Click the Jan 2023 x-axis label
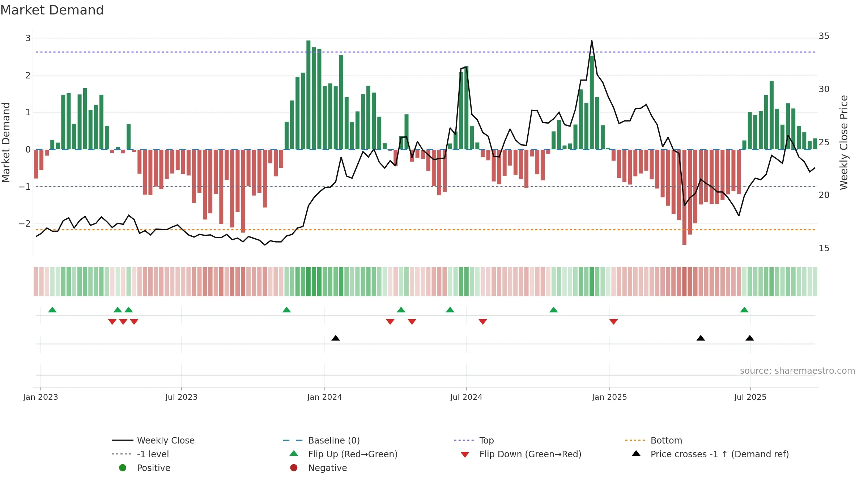Image resolution: width=868 pixels, height=488 pixels. coord(41,397)
